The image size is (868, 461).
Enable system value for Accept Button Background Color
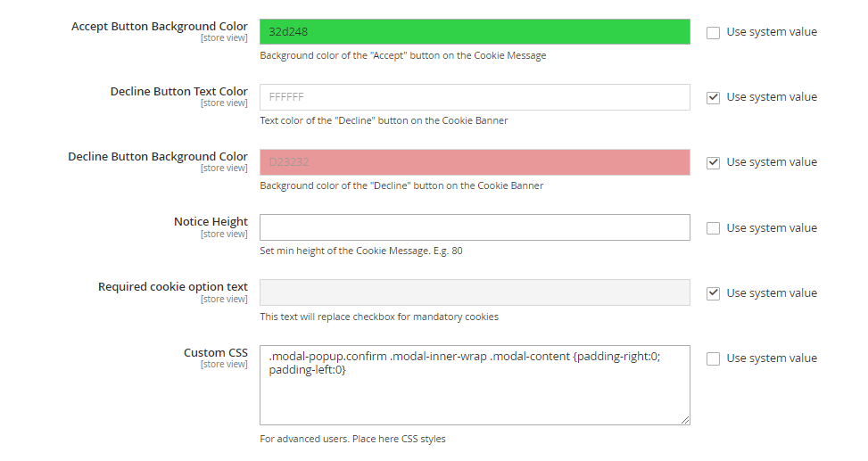pyautogui.click(x=713, y=32)
